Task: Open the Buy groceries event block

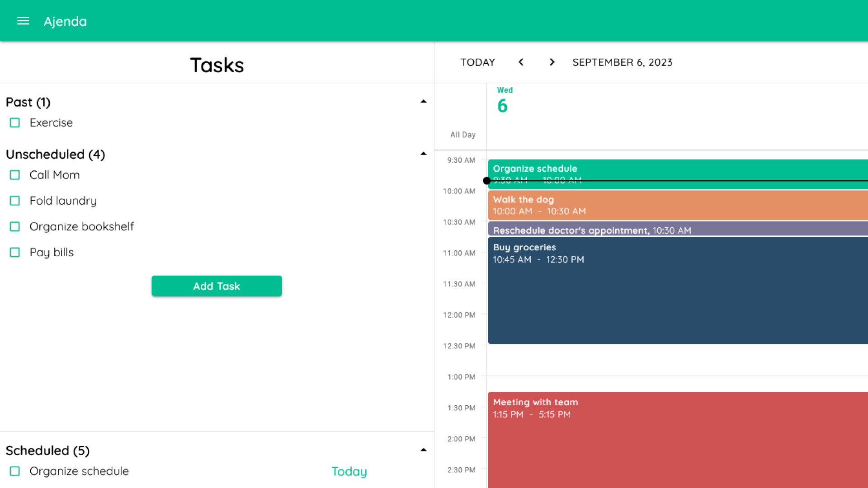Action: point(678,290)
